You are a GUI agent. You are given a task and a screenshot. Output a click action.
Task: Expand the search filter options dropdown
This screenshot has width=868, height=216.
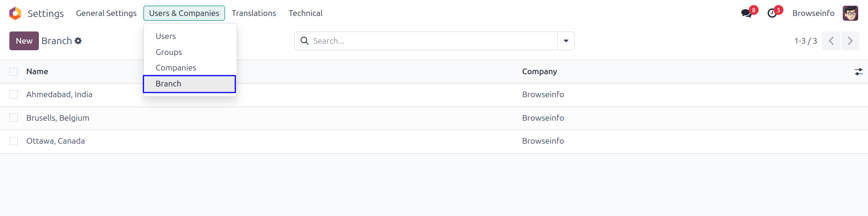click(x=566, y=41)
